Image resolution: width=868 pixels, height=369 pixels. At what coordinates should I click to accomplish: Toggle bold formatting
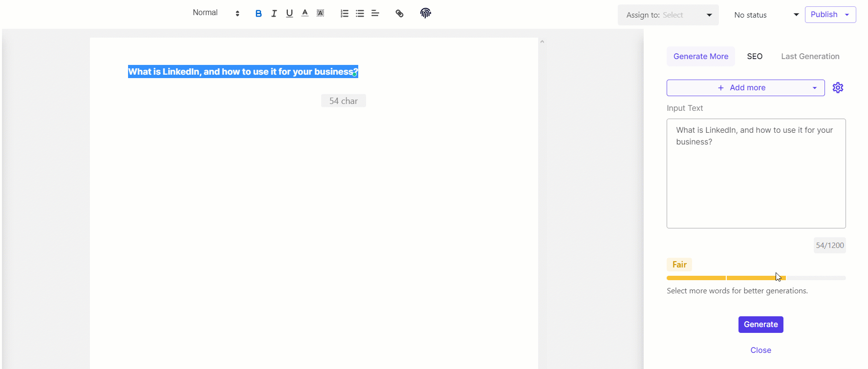coord(259,14)
